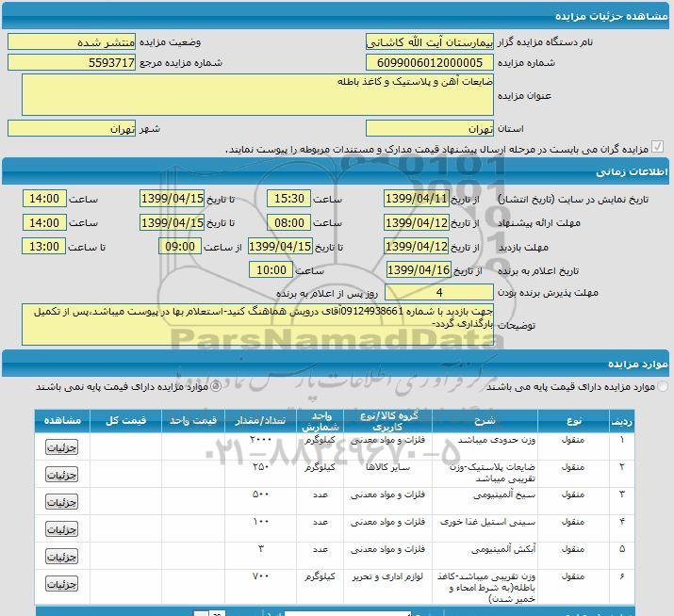
Task: Open details button for سینی استیل غذا خوری row
Action: point(62,529)
